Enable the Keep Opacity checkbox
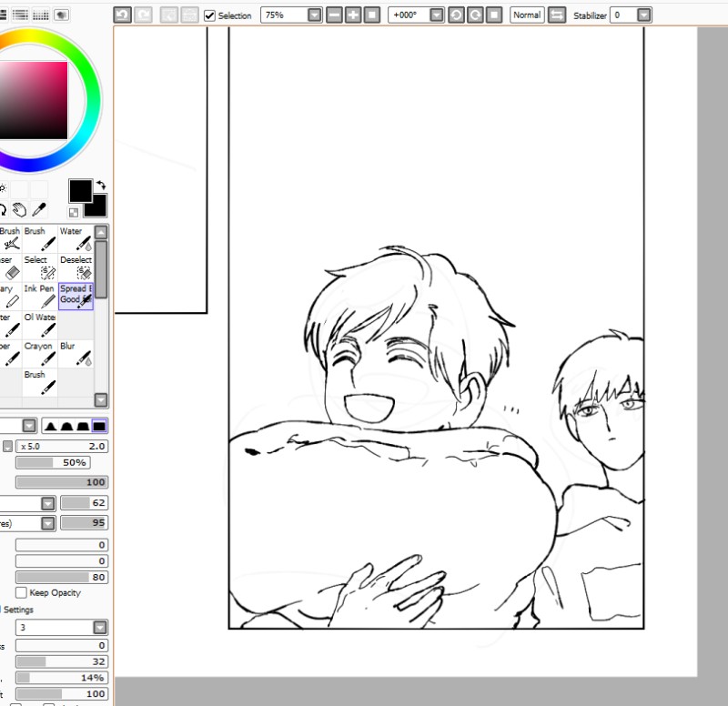728x706 pixels. click(x=21, y=592)
